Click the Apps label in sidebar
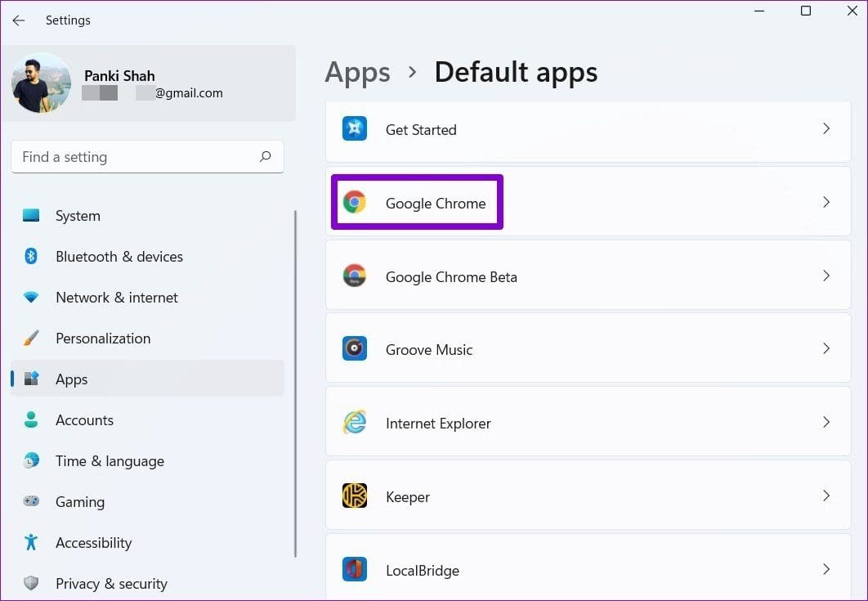868x601 pixels. pos(71,379)
